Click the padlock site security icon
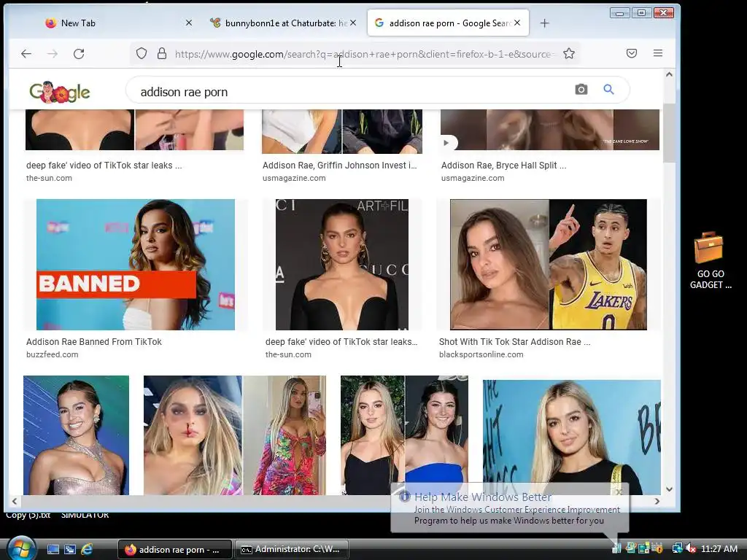 click(162, 53)
